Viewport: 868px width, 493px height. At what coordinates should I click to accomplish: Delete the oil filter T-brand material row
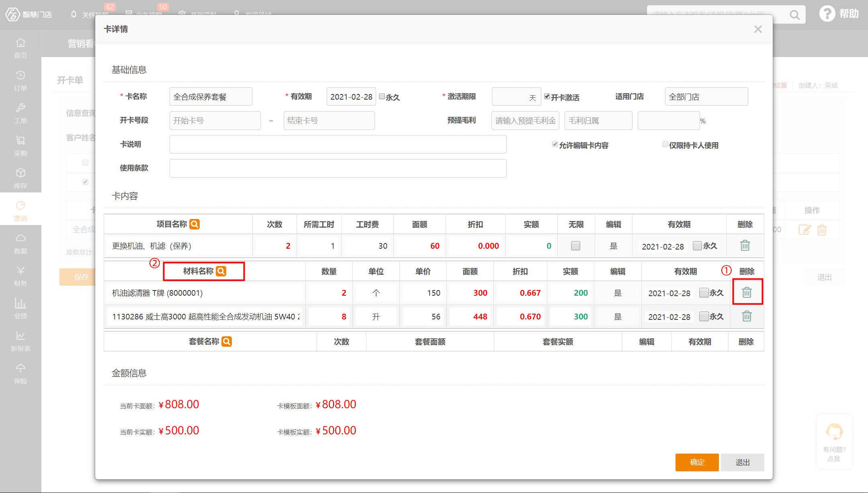click(x=747, y=293)
